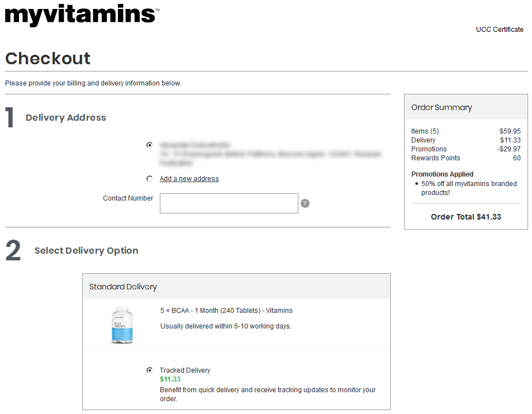The width and height of the screenshot is (532, 414).
Task: Click the Order Total $41.33 text
Action: (465, 217)
